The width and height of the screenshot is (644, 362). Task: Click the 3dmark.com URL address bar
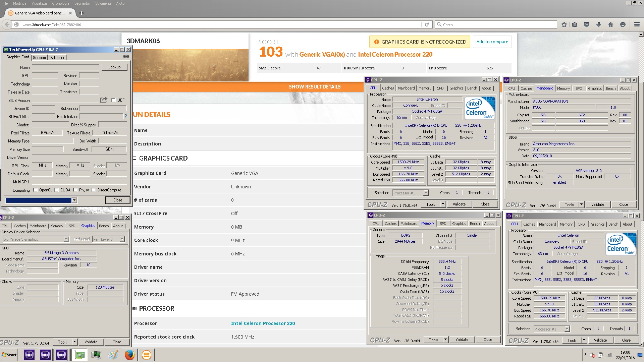tap(221, 24)
